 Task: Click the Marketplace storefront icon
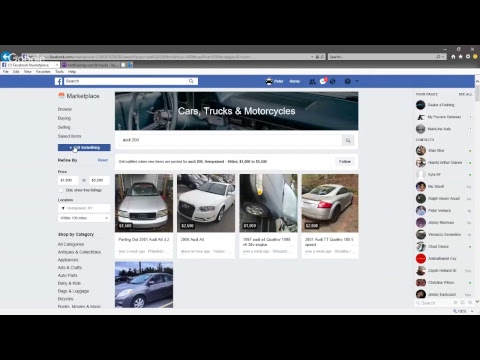(61, 96)
